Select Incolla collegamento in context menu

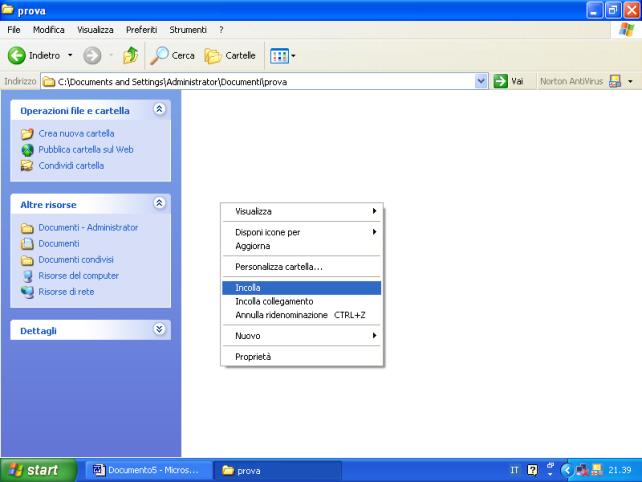pyautogui.click(x=302, y=301)
